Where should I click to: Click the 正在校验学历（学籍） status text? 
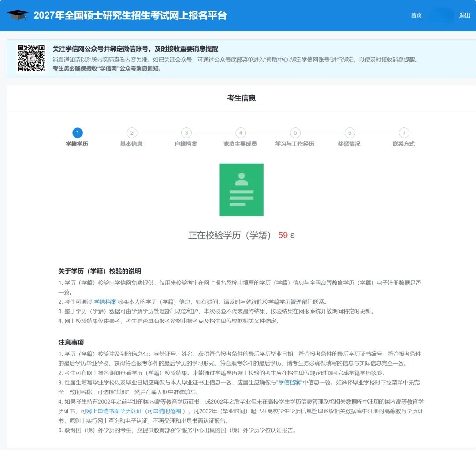pyautogui.click(x=230, y=235)
